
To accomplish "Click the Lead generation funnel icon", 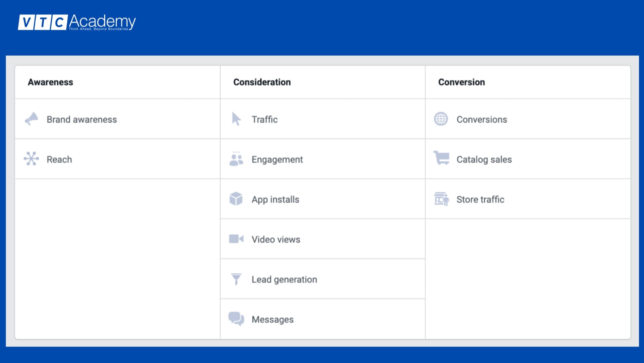I will (236, 279).
